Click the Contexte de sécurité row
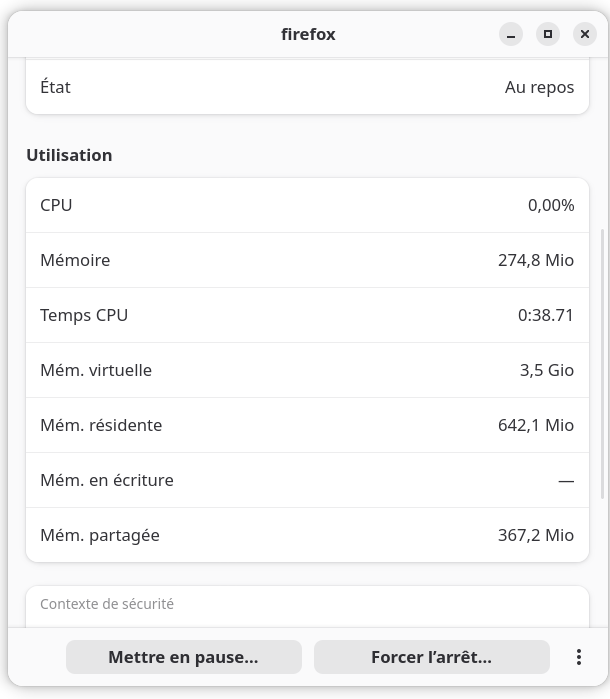Viewport: 610px width, 699px height. 307,605
